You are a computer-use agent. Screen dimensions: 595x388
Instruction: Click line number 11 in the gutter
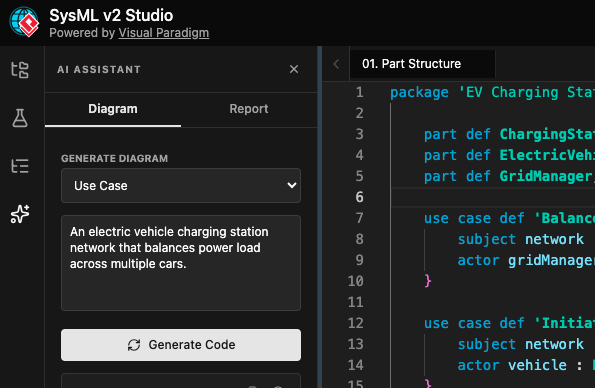click(x=356, y=302)
